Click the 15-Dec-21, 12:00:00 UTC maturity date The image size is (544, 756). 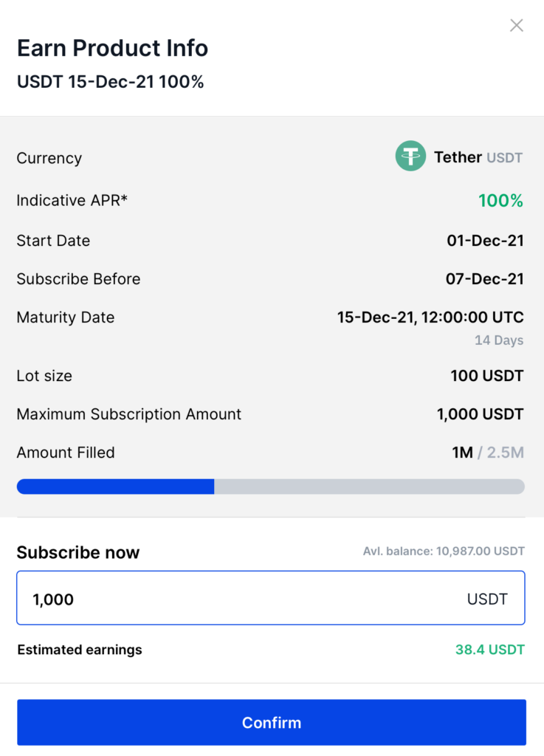430,317
